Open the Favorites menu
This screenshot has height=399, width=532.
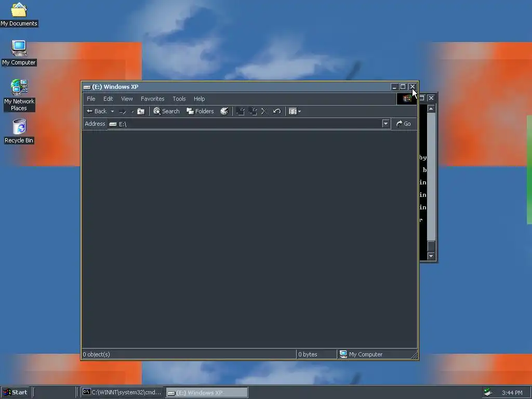click(152, 99)
